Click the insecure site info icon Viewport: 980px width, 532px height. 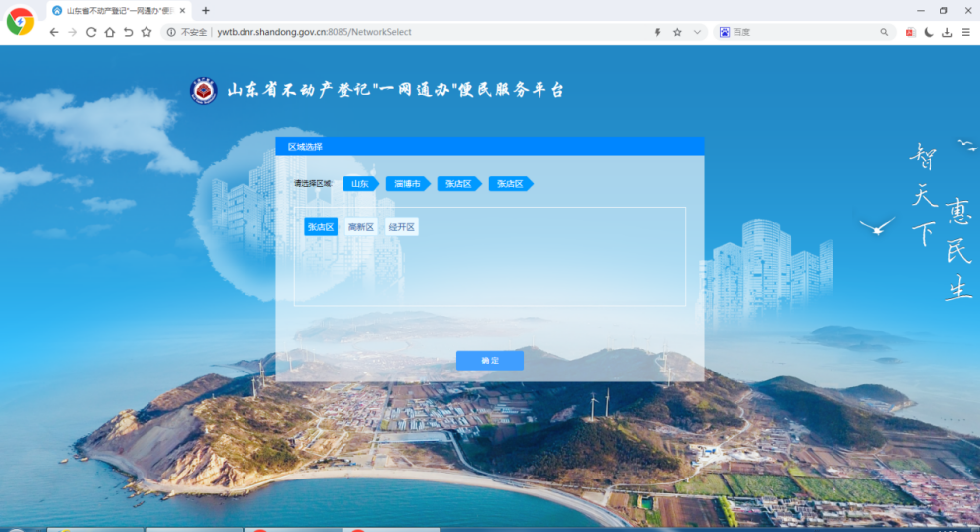pos(171,32)
